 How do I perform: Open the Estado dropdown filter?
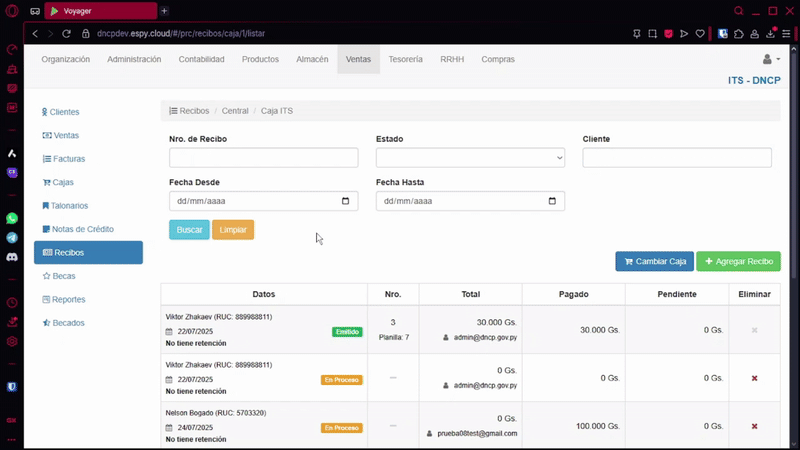[470, 158]
